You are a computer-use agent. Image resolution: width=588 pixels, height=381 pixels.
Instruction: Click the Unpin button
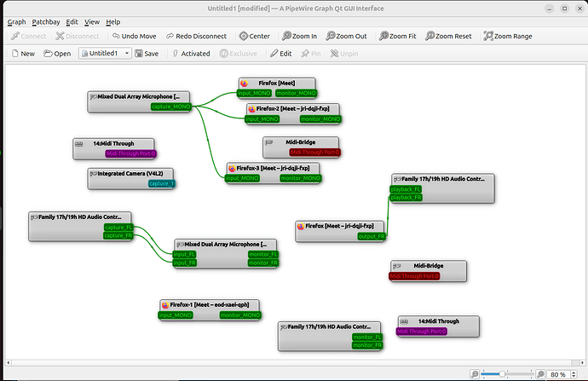tap(344, 54)
